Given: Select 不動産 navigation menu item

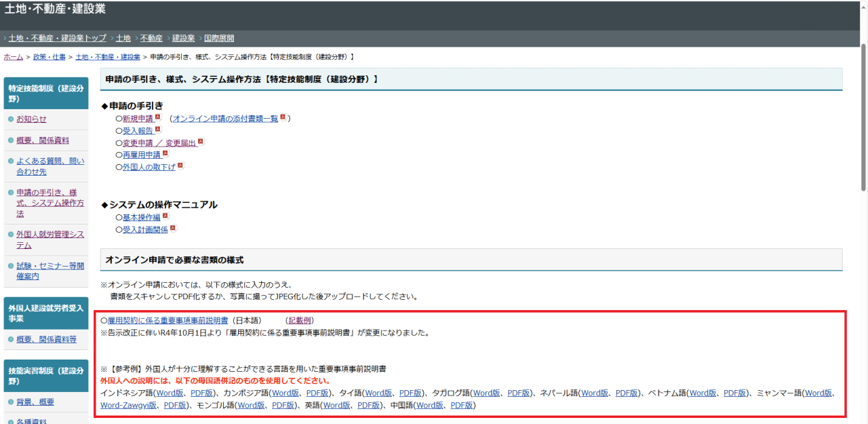Looking at the screenshot, I should (x=151, y=38).
